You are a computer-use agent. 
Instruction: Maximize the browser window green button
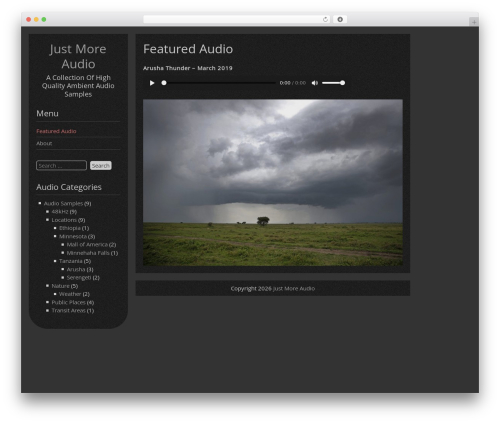pyautogui.click(x=44, y=20)
